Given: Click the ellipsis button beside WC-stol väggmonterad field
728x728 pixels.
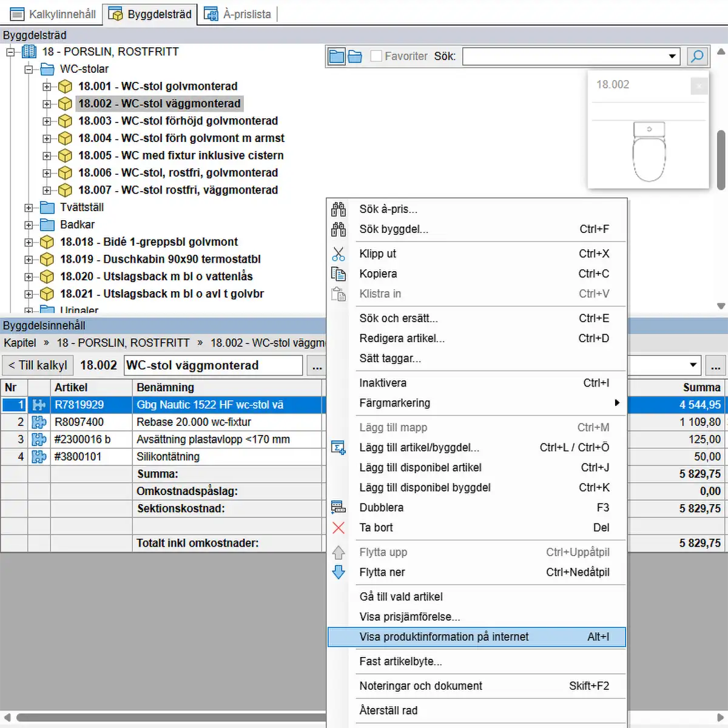Looking at the screenshot, I should pyautogui.click(x=317, y=366).
